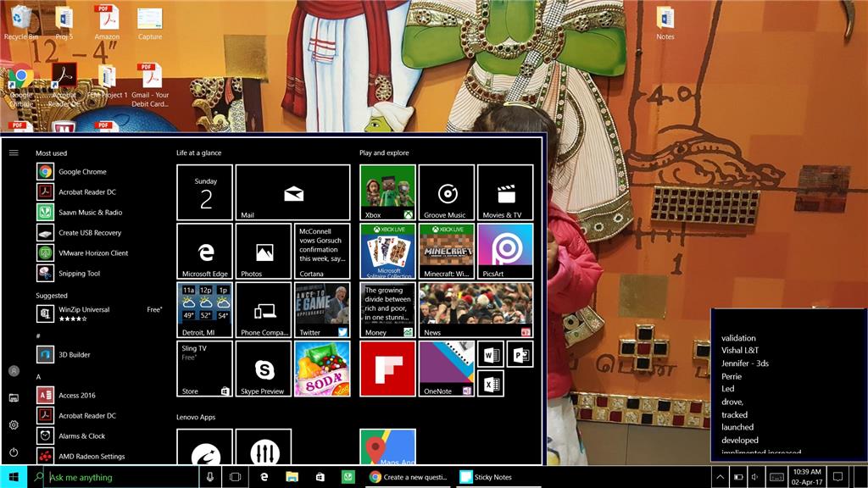The image size is (868, 488).
Task: Open the Detroit, MI weather tile
Action: (205, 310)
